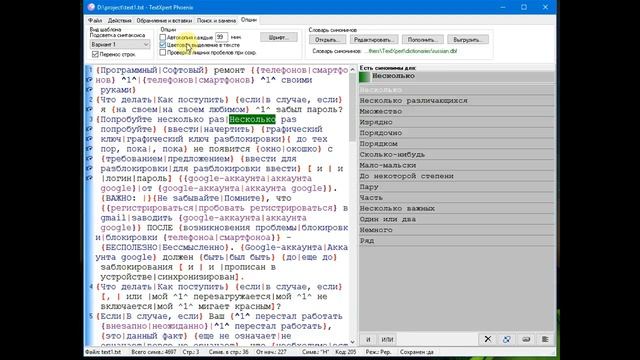
Task: Click the editor's vertical scrollbar thumb
Action: (x=353, y=108)
